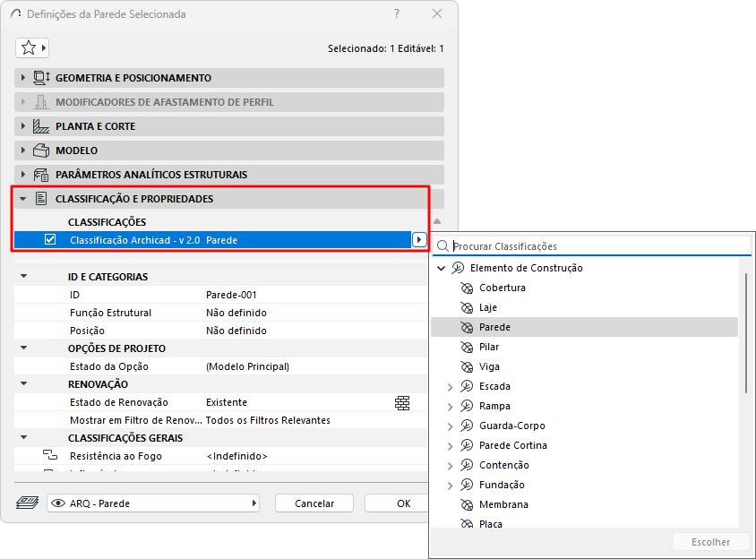This screenshot has height=559, width=756.
Task: Select Cobertura classification item
Action: pos(502,288)
